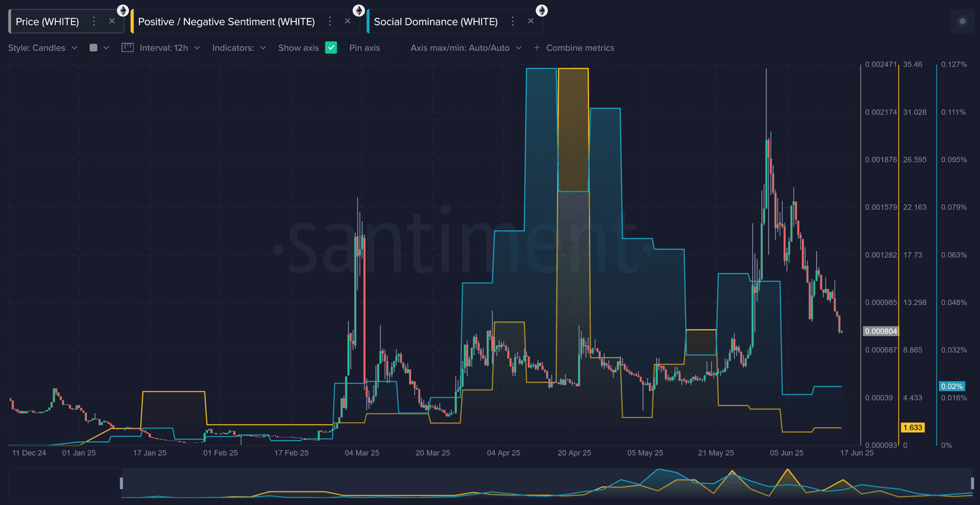Uncheck the Show axis checkbox
This screenshot has height=505, width=980.
[x=331, y=48]
